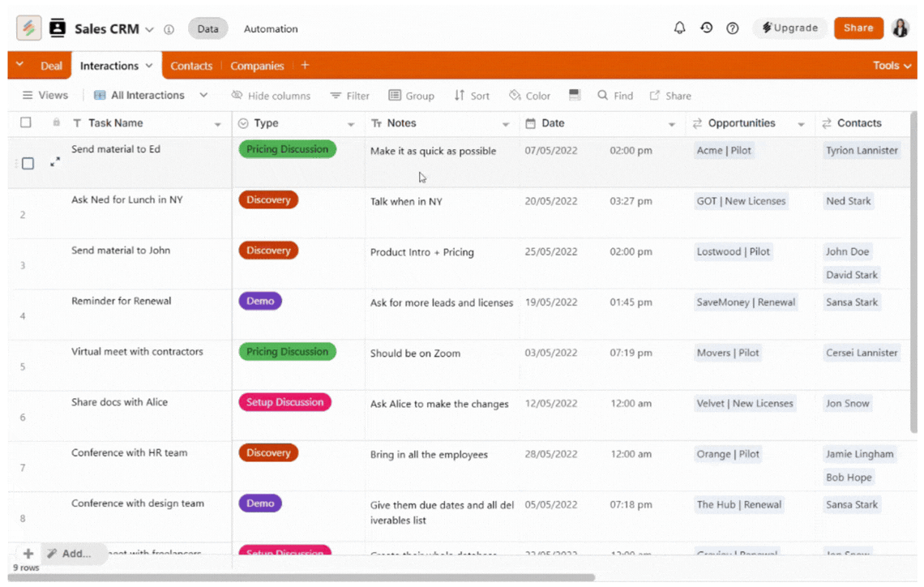Switch to the Contacts tab
The image size is (924, 587).
click(x=191, y=66)
